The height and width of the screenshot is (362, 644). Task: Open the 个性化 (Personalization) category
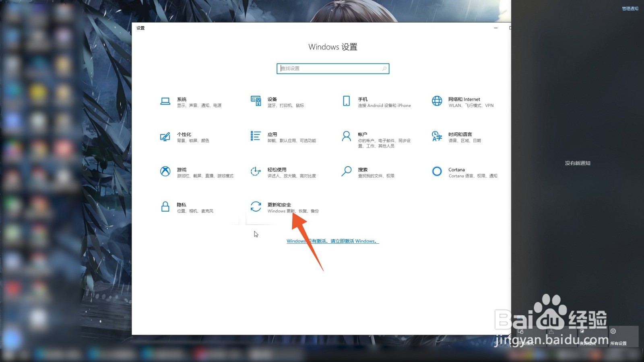185,137
